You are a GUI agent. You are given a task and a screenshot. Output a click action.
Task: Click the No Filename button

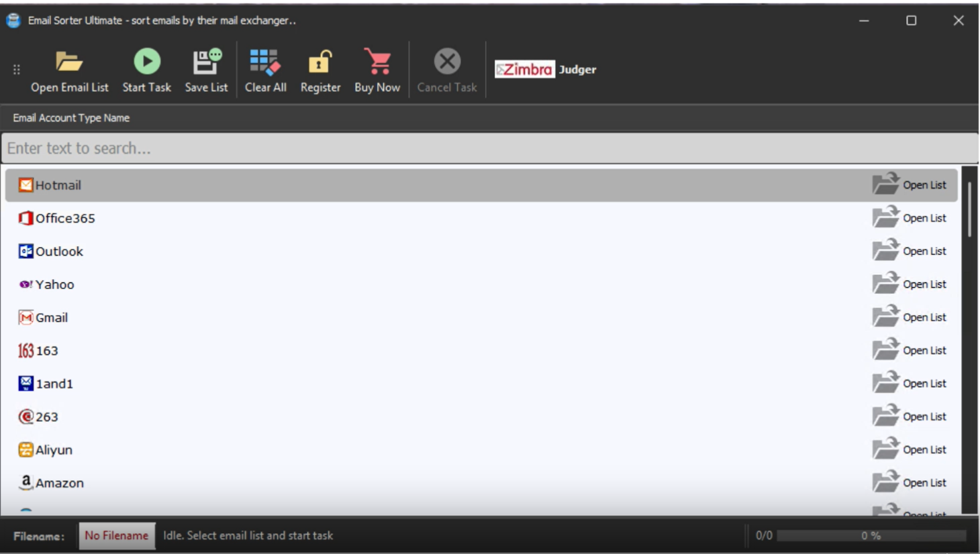click(x=117, y=536)
